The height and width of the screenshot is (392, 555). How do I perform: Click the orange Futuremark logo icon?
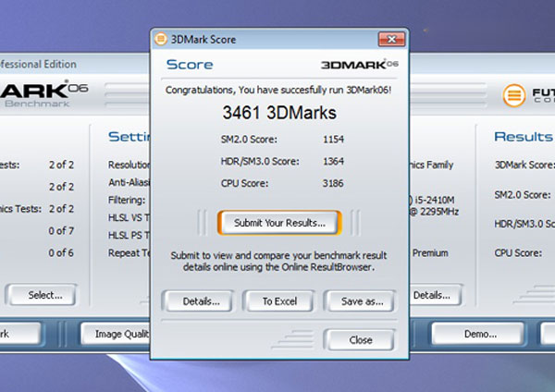coord(514,95)
